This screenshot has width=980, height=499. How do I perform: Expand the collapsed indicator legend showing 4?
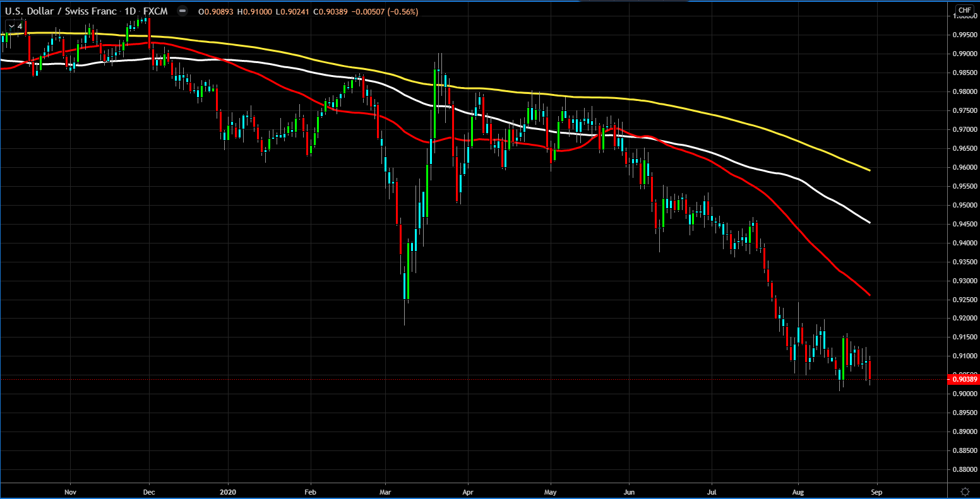pyautogui.click(x=16, y=26)
